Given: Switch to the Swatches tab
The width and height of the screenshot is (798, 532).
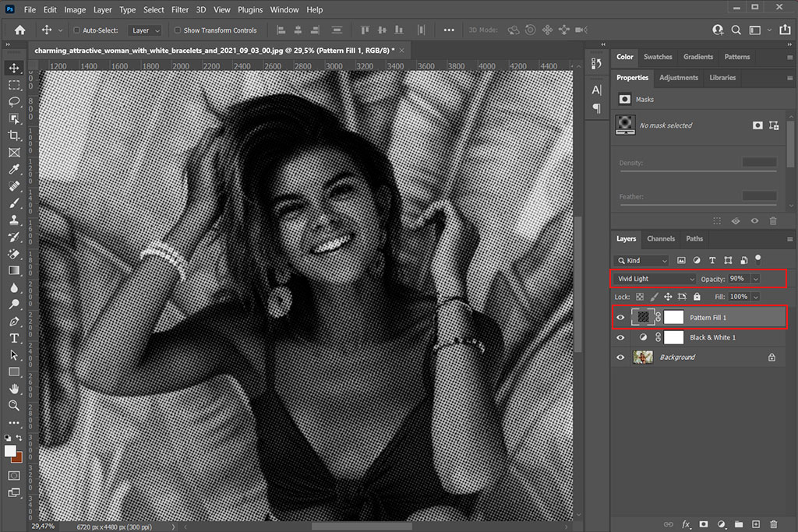Looking at the screenshot, I should click(x=658, y=56).
